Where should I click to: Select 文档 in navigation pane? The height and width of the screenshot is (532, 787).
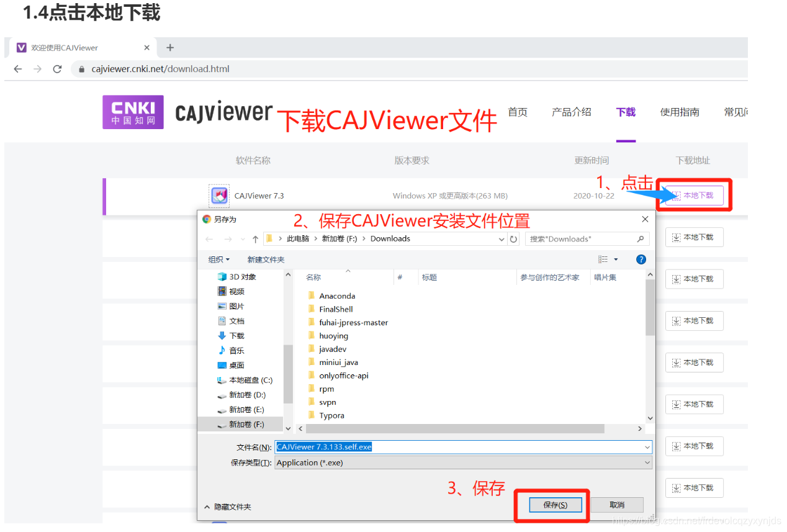click(x=231, y=321)
